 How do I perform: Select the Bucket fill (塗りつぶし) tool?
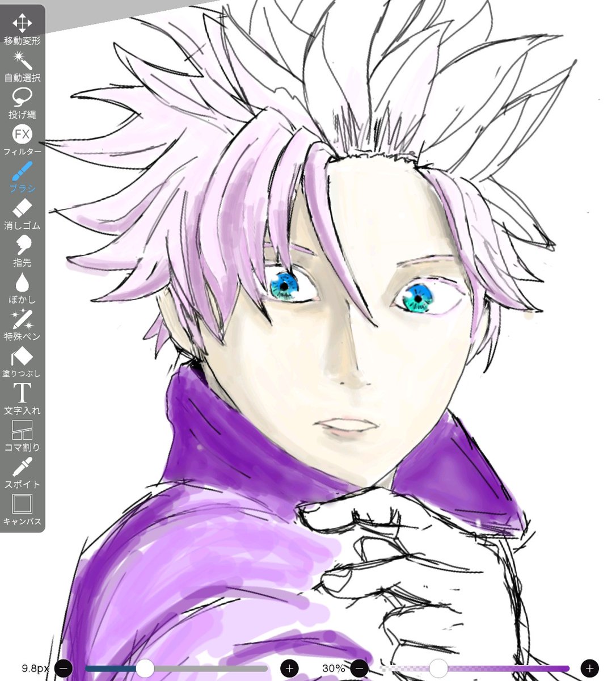22,361
